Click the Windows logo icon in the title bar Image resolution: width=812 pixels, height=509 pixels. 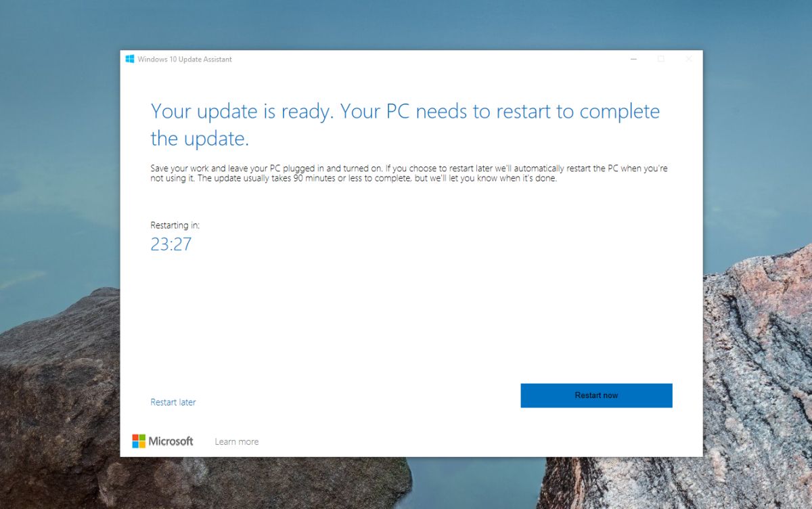click(130, 59)
